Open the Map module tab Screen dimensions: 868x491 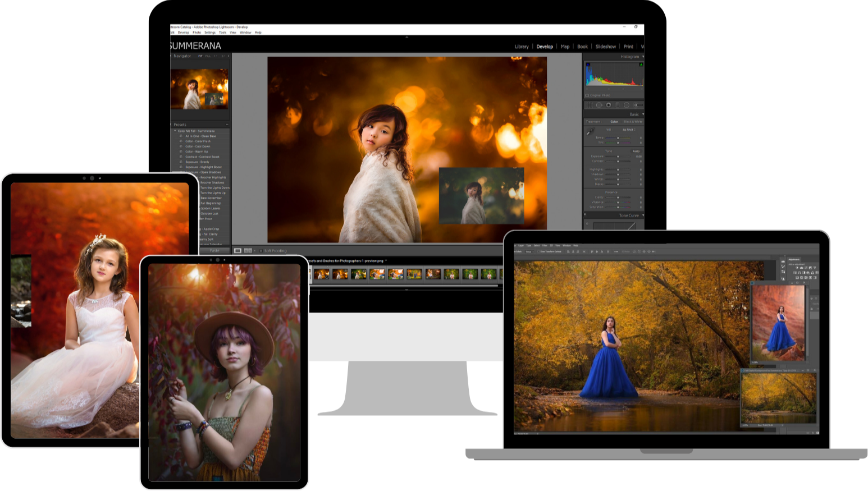click(x=565, y=47)
